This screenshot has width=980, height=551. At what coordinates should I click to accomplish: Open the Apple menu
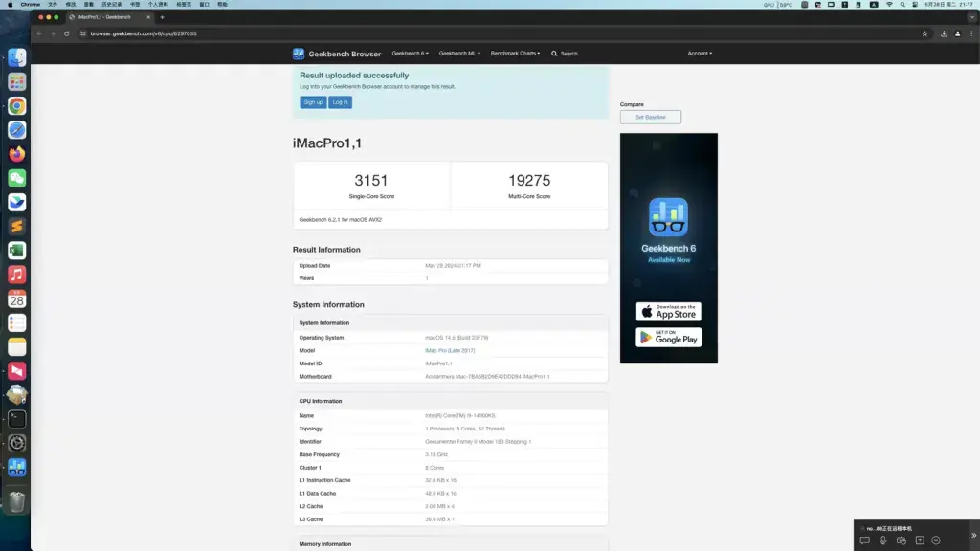(x=10, y=5)
